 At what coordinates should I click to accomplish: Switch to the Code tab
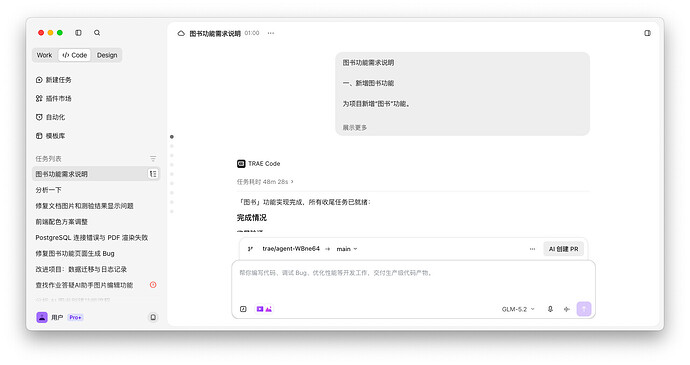(x=74, y=55)
